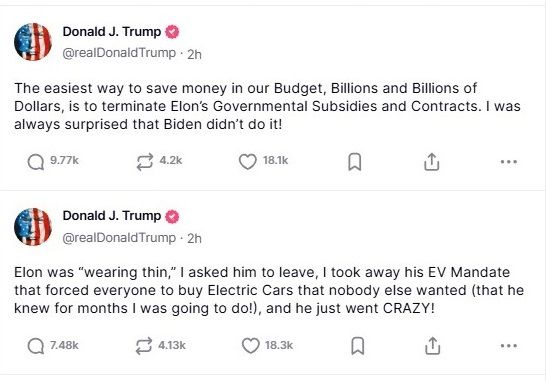The image size is (546, 381).
Task: Like the post showing 18.1k hearts
Action: pyautogui.click(x=248, y=162)
